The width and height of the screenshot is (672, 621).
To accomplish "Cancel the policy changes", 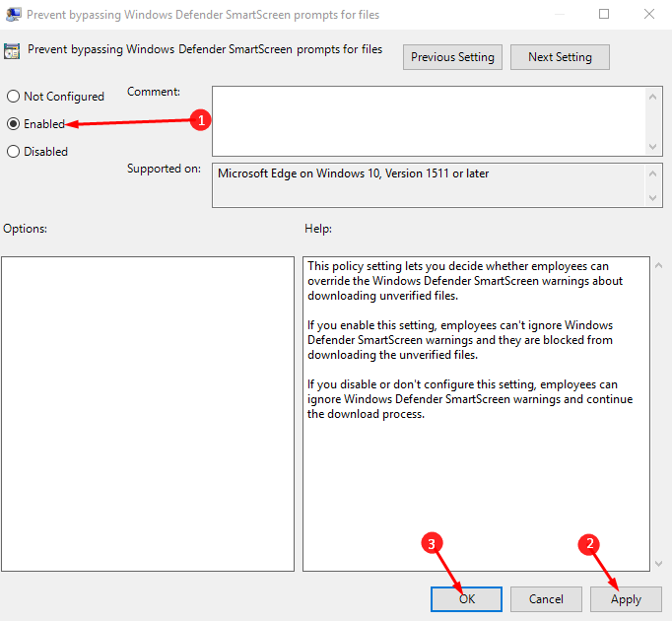I will (x=546, y=599).
